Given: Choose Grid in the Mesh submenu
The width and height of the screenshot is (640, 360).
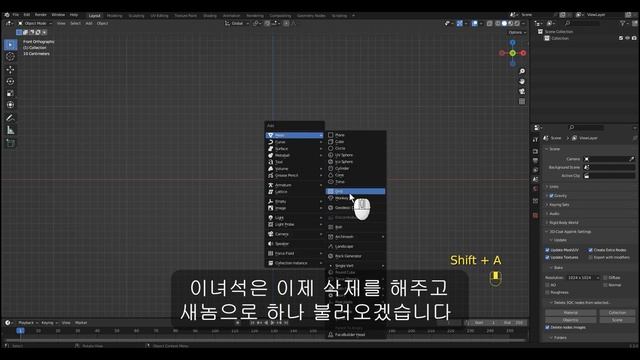Looking at the screenshot, I should (356, 191).
